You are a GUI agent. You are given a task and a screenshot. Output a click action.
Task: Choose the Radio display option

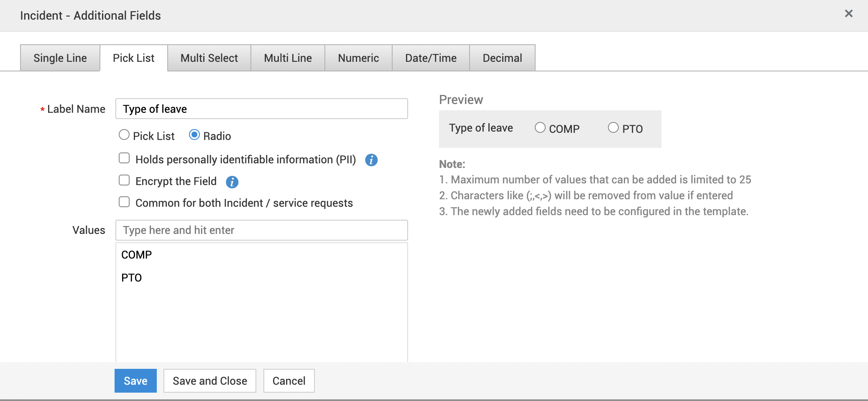coord(194,135)
